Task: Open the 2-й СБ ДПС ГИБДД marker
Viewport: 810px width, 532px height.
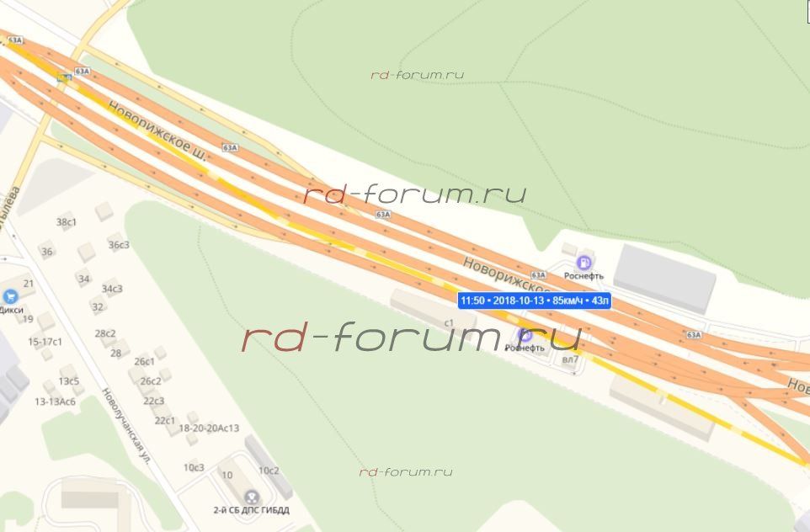Action: [x=252, y=497]
